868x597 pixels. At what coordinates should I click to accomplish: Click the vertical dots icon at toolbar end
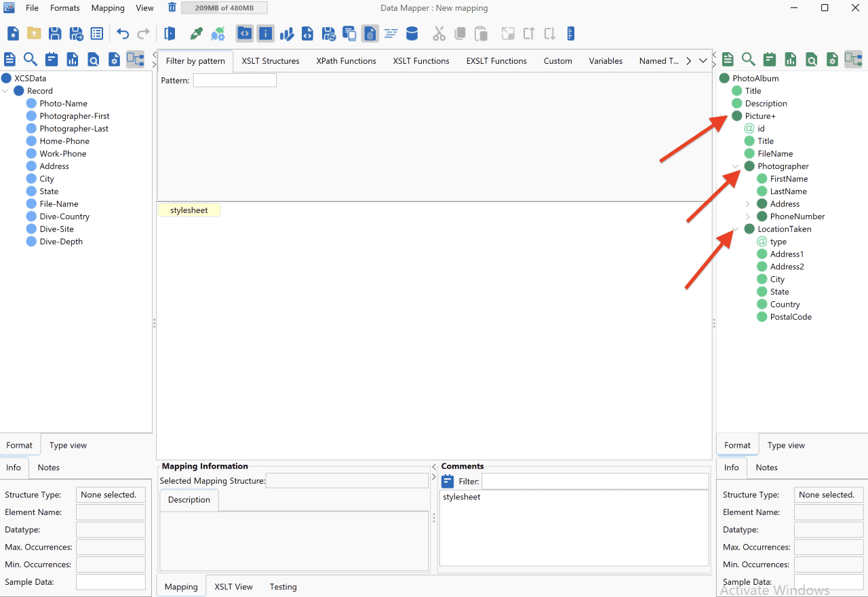click(x=570, y=33)
